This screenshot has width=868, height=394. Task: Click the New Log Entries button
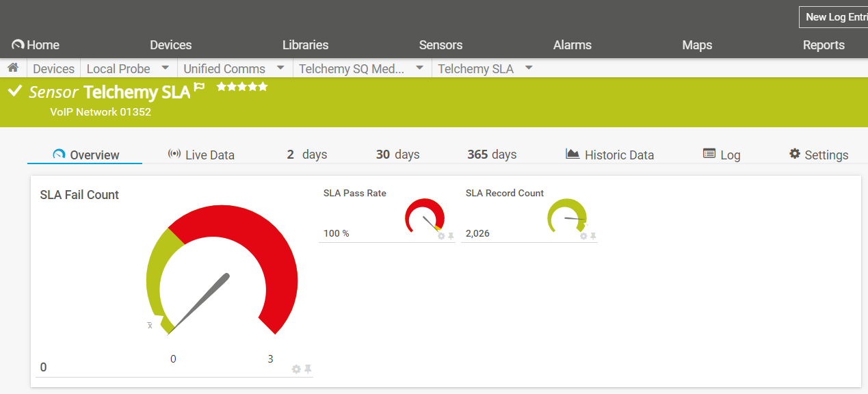pyautogui.click(x=834, y=17)
